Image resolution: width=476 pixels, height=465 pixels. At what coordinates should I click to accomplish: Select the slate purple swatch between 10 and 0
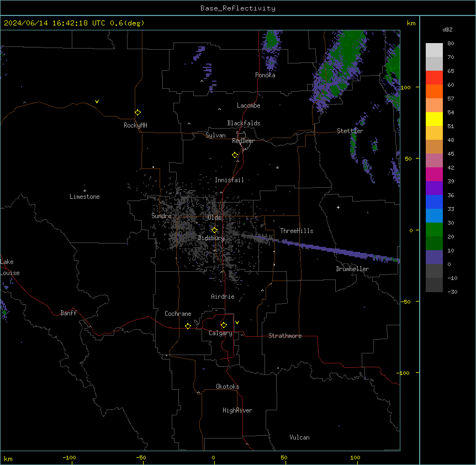pos(434,257)
